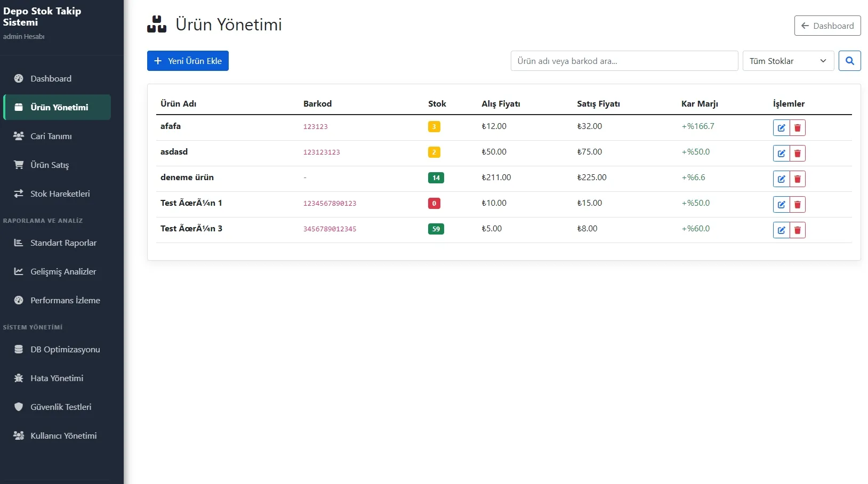
Task: Delete the Test Ürün 3 row
Action: point(798,230)
